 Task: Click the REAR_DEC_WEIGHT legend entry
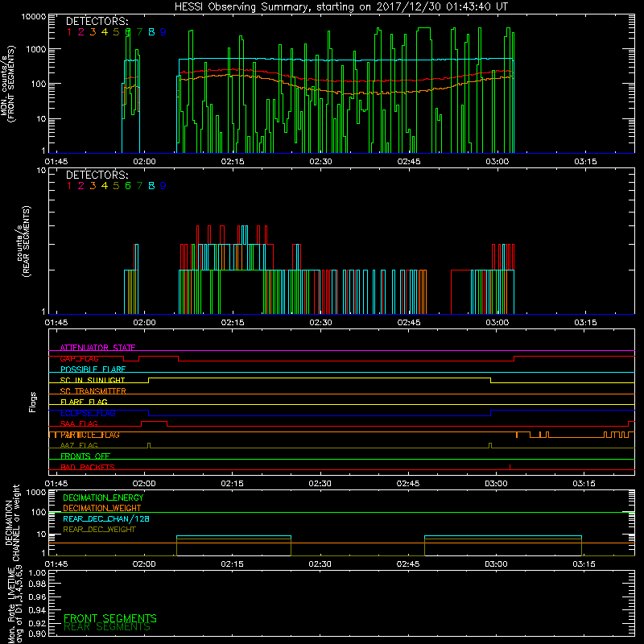pos(99,530)
